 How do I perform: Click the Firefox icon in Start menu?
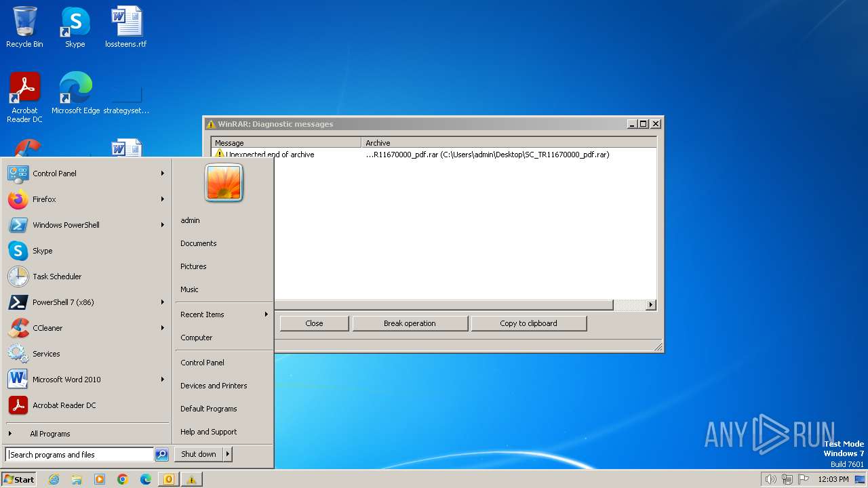pos(18,199)
